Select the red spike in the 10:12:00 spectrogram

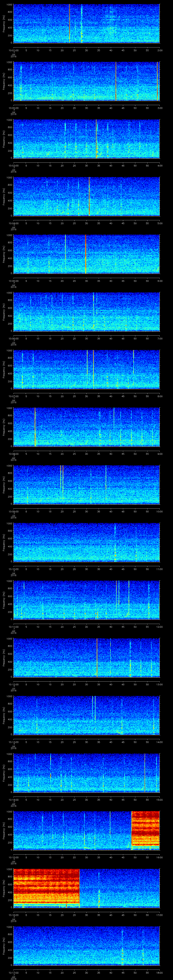click(x=97, y=657)
